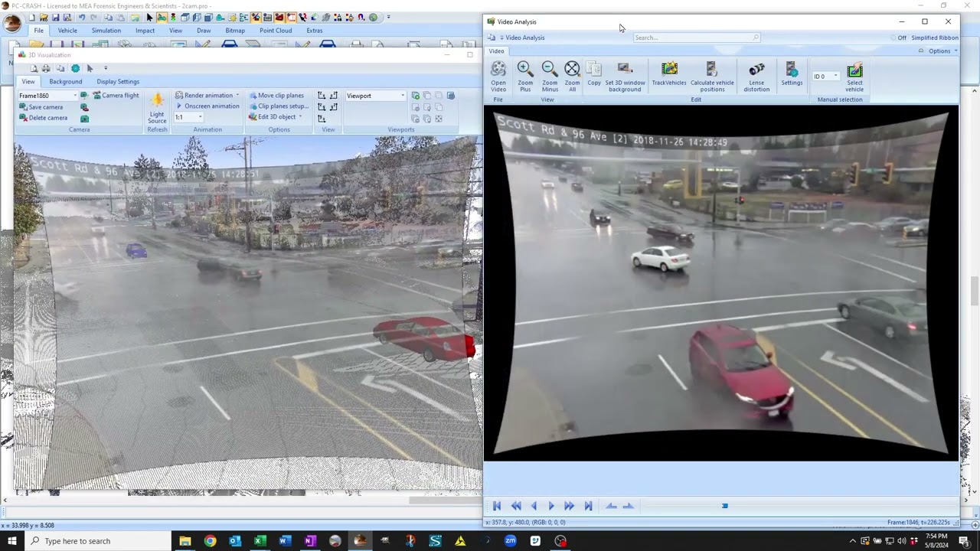Open Excel from the taskbar
Viewport: 980px width, 551px height.
(260, 541)
